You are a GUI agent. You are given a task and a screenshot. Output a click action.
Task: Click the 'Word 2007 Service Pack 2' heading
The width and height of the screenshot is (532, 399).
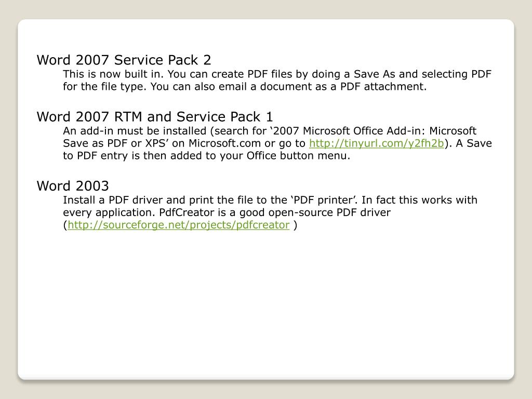click(124, 60)
